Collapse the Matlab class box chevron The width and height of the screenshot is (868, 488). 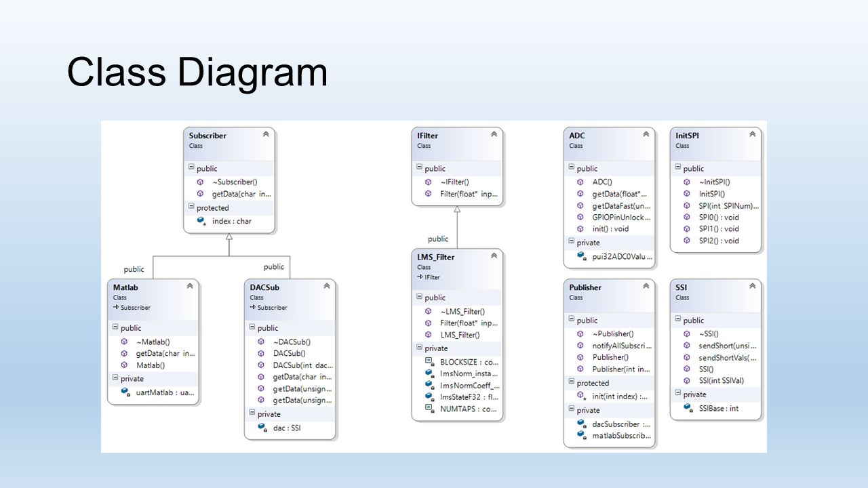(x=190, y=287)
